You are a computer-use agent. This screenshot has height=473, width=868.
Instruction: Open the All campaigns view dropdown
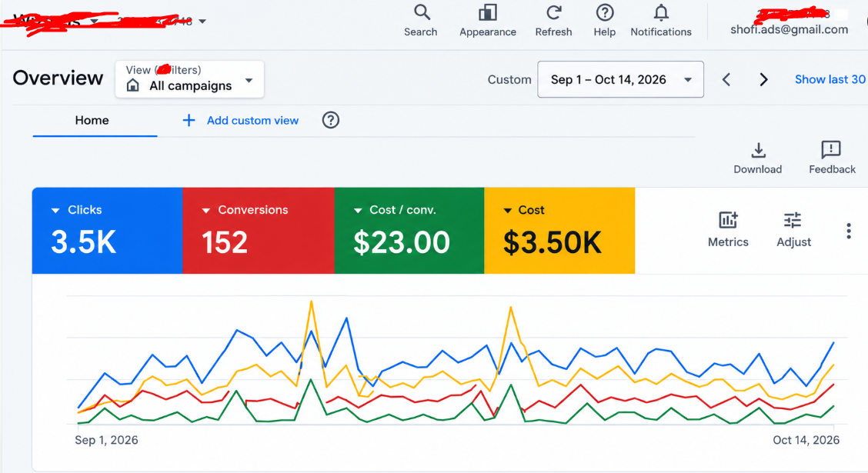(189, 79)
